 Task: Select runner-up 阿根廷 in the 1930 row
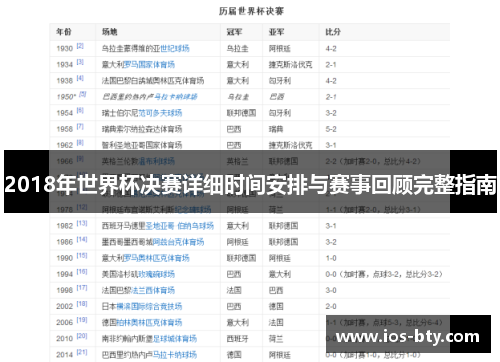[x=280, y=49]
